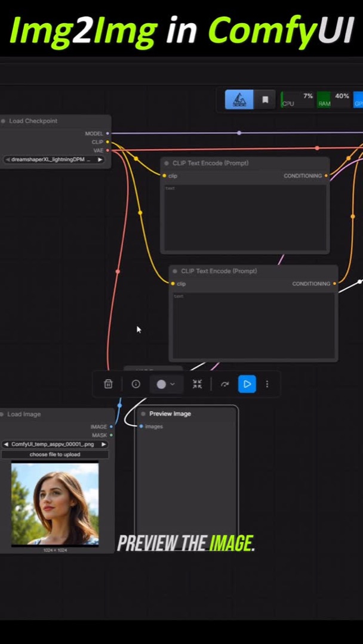Collapse the upper CLIP Text Encode node dot
This screenshot has width=363, height=644.
click(x=167, y=163)
